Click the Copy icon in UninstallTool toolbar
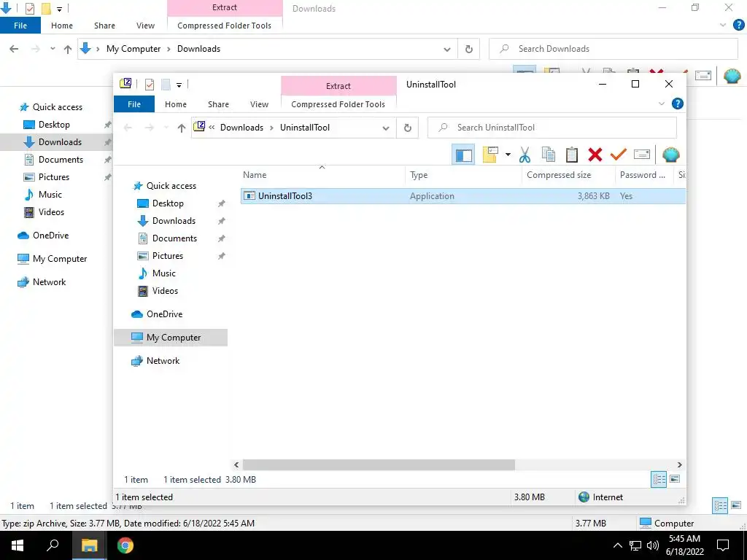The height and width of the screenshot is (560, 747). (549, 155)
